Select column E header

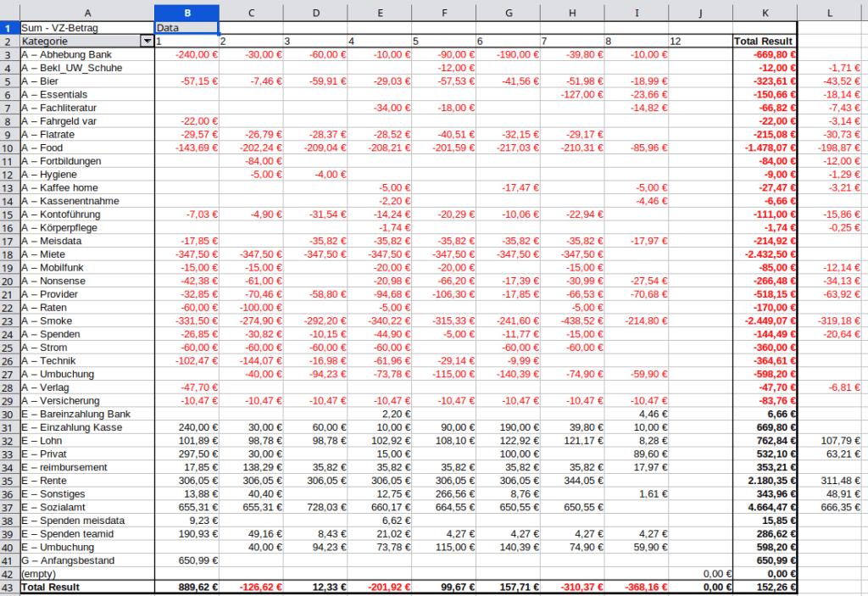[x=379, y=13]
